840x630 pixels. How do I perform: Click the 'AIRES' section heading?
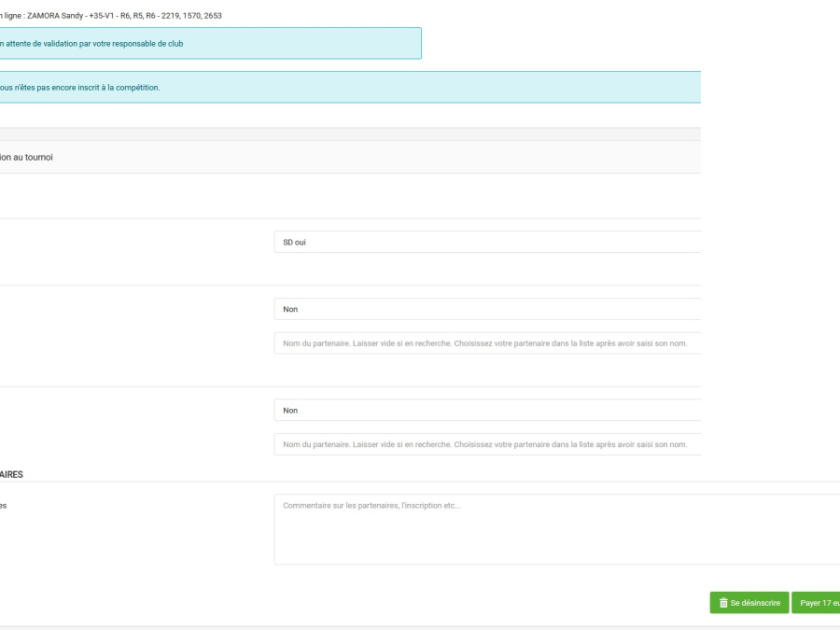coord(11,475)
